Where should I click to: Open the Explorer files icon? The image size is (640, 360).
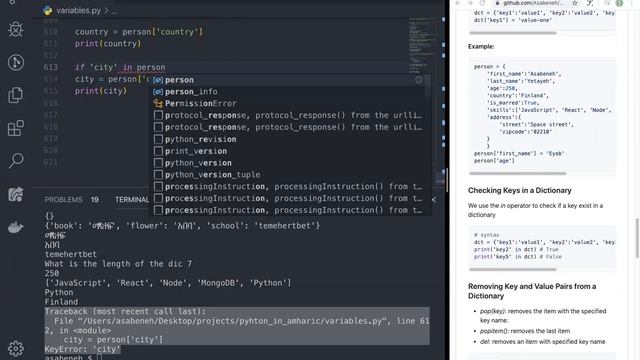16,95
